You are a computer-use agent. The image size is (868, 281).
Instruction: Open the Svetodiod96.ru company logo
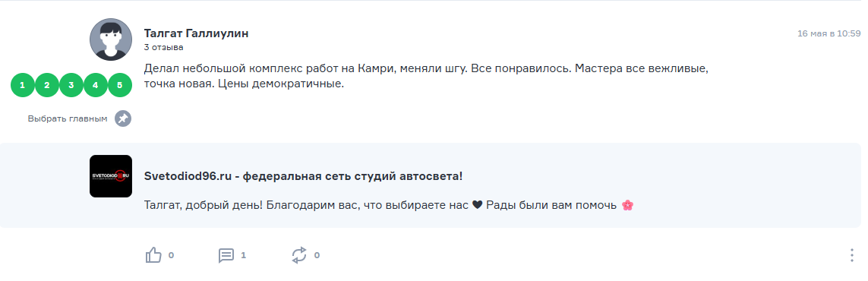coord(111,176)
